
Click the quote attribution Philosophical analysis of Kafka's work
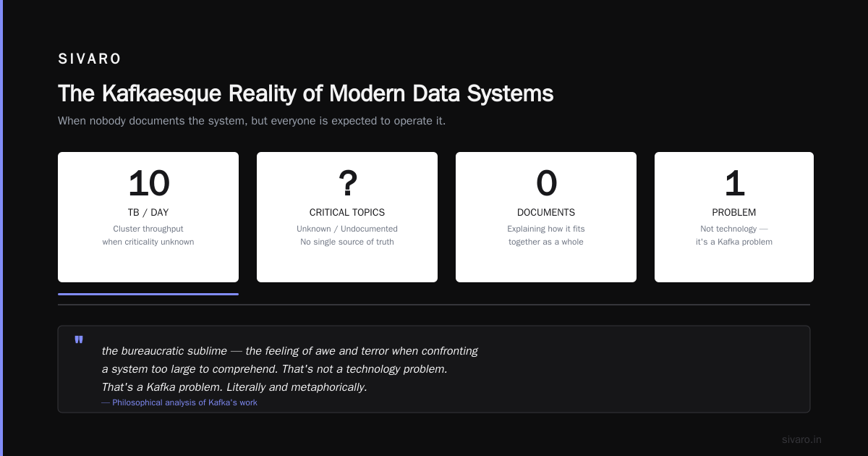pyautogui.click(x=179, y=402)
